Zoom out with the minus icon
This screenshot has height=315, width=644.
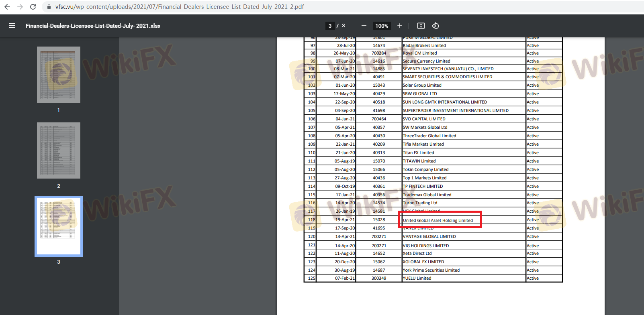click(364, 26)
